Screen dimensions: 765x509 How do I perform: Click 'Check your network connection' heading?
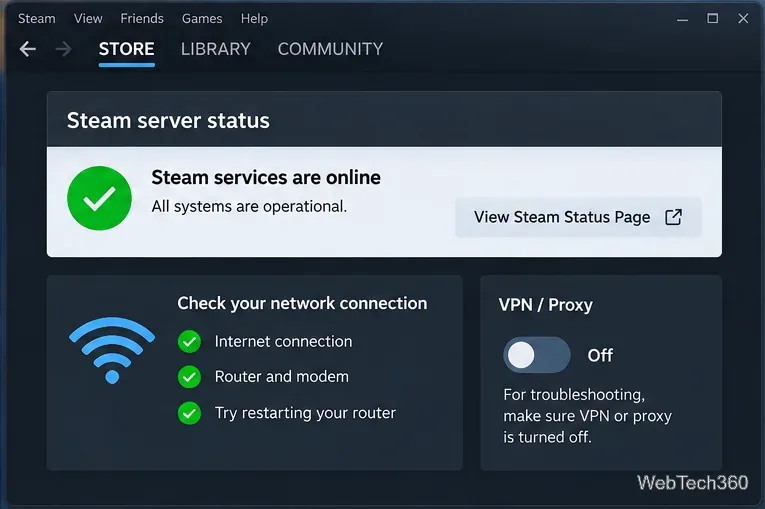pyautogui.click(x=302, y=304)
